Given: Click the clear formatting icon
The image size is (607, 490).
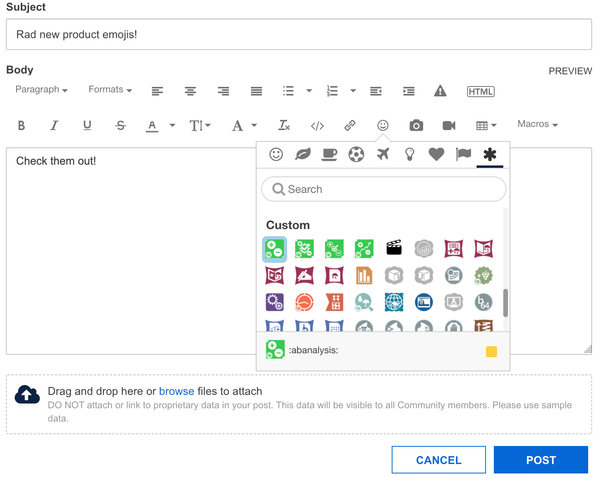Looking at the screenshot, I should [x=284, y=125].
